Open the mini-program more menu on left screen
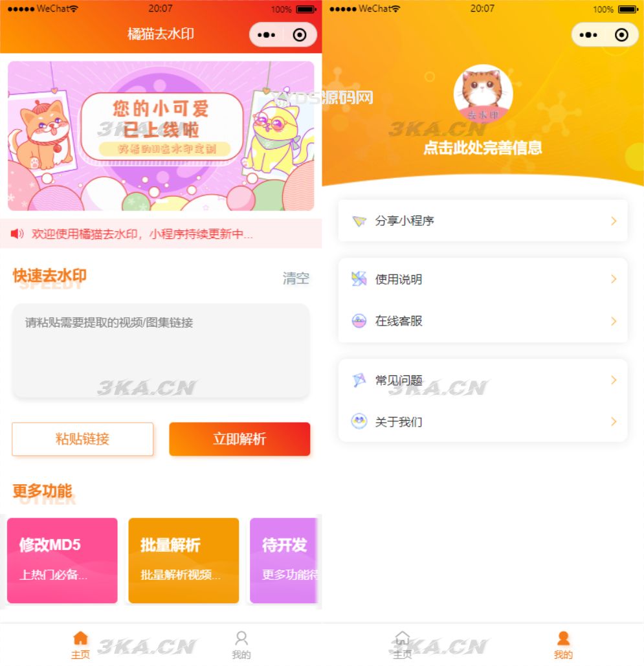The height and width of the screenshot is (666, 644). click(267, 35)
